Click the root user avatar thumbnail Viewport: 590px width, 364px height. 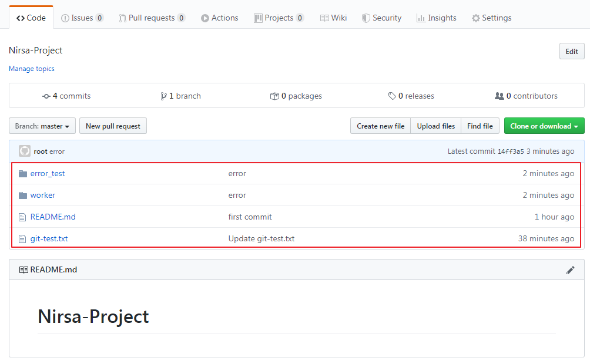24,151
